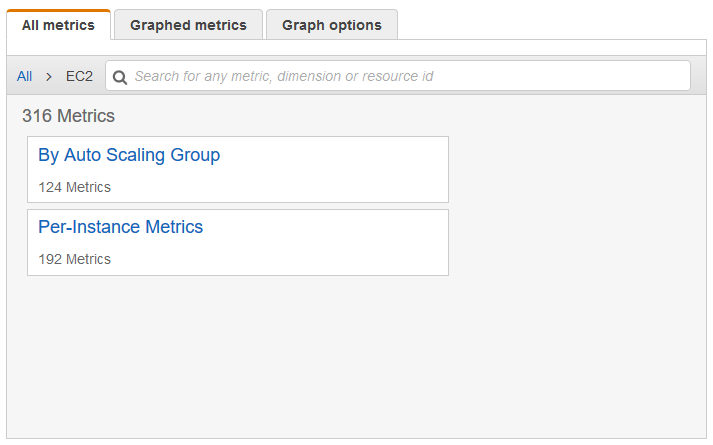Focus the metric search input field
Image resolution: width=713 pixels, height=445 pixels.
pyautogui.click(x=400, y=76)
